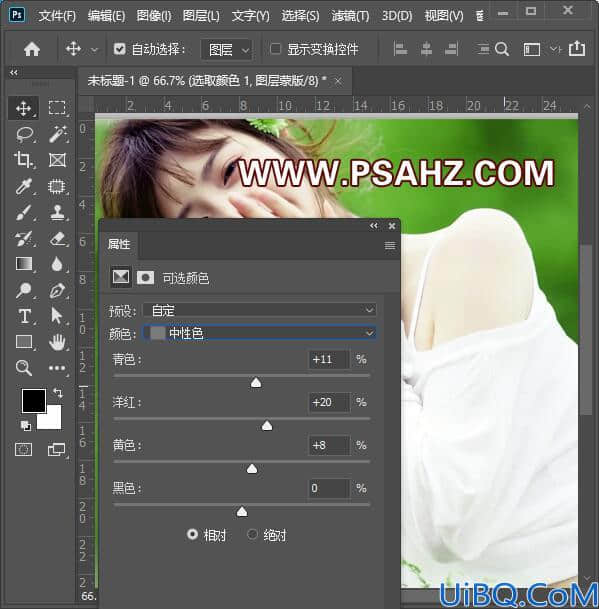
Task: Enable the 显示变换控件 checkbox
Action: coord(275,49)
